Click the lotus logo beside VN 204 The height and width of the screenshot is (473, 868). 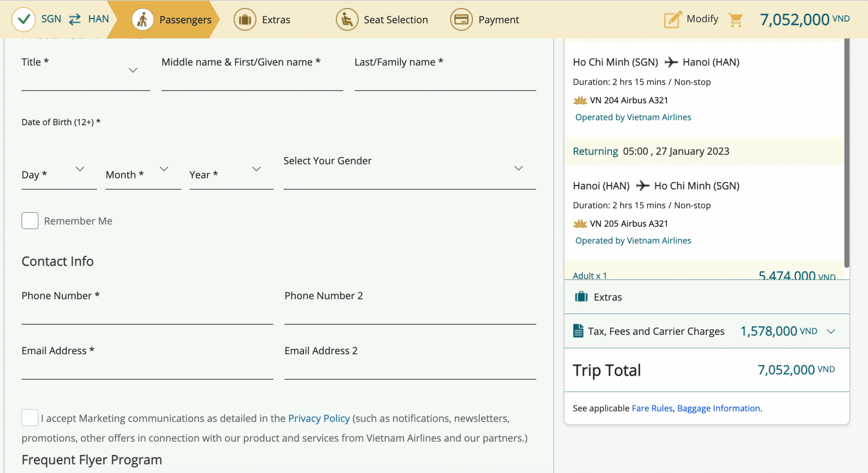580,100
